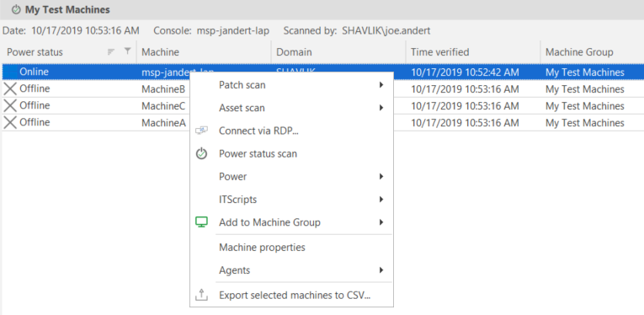
Task: Choose Connect via RDP... from context menu
Action: point(291,131)
